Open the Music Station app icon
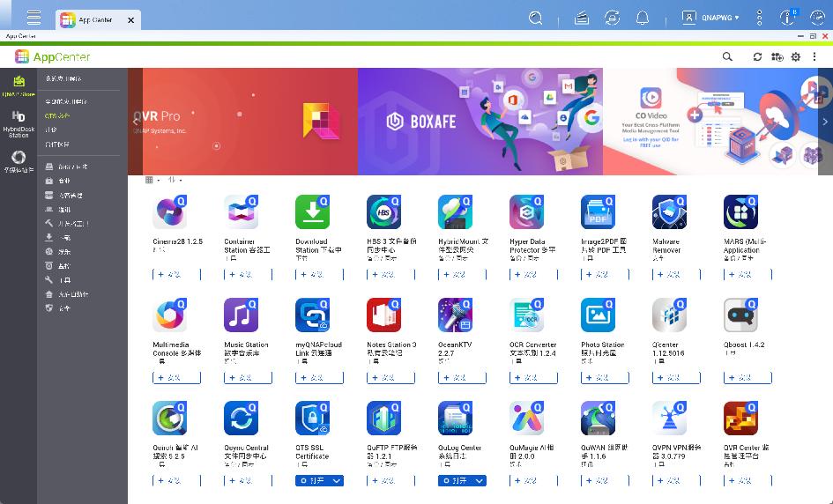833x504 pixels. [241, 315]
